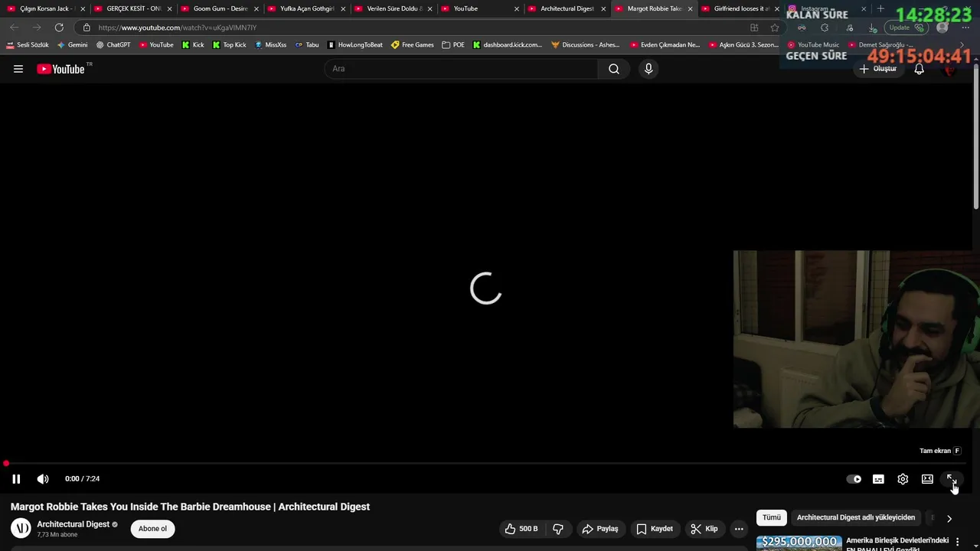980x551 pixels.
Task: Bookmark this page with star icon
Action: tap(775, 28)
